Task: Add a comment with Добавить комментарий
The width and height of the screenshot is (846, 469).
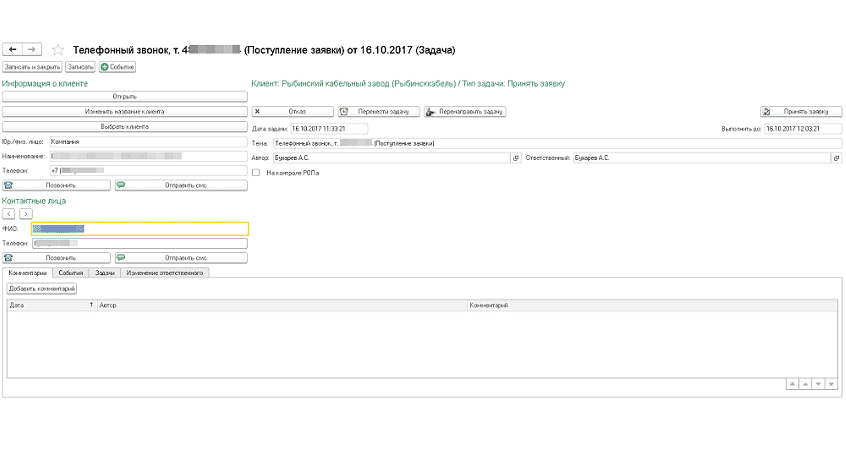Action: pos(42,289)
